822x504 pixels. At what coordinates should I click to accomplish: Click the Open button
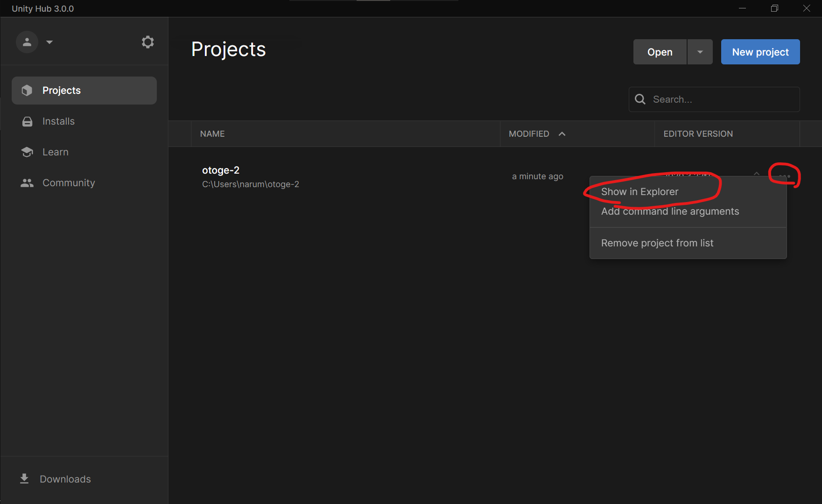pyautogui.click(x=660, y=52)
